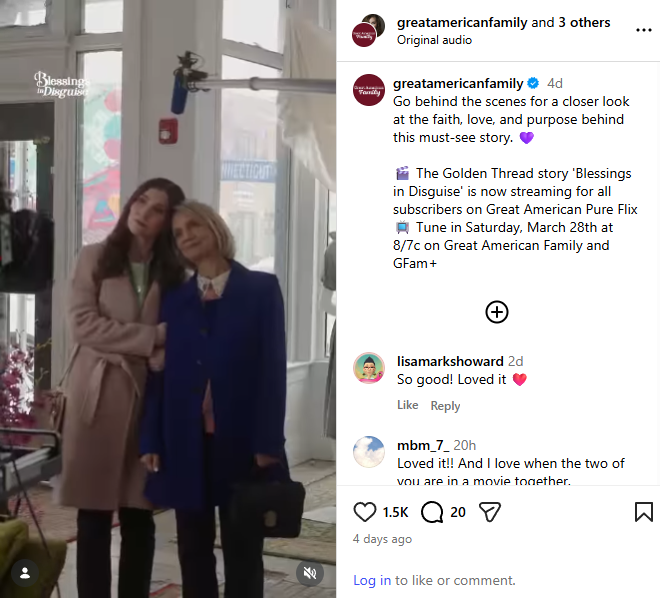Open mbm_7_ commenter avatar
This screenshot has height=598, width=660.
369,452
